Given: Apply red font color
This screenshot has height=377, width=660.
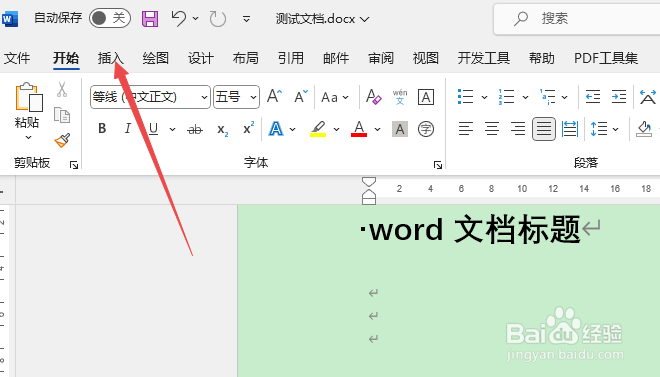Looking at the screenshot, I should pos(359,129).
